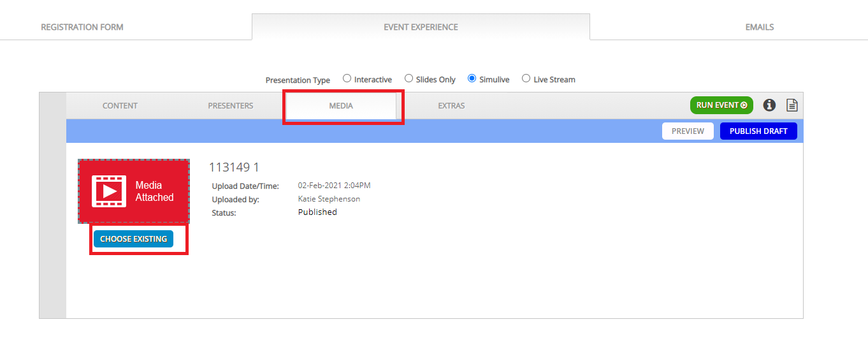Click the Uploaded by label
Viewport: 868px width, 338px height.
point(235,200)
